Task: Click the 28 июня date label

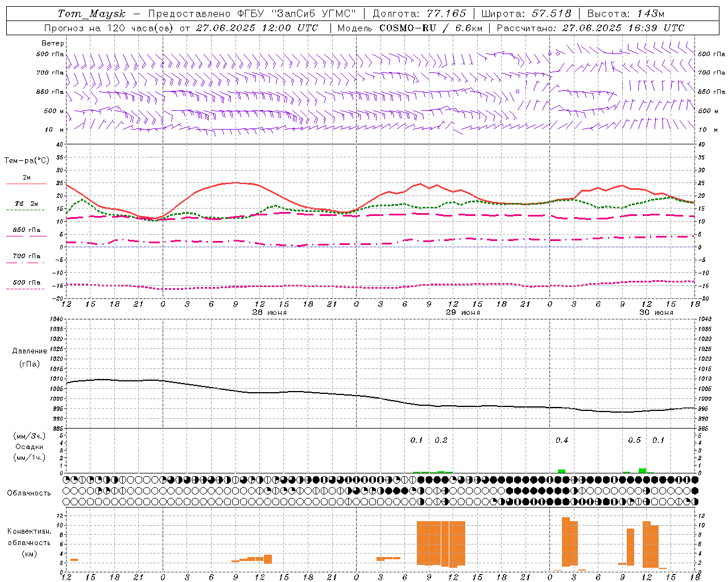Action: point(270,313)
